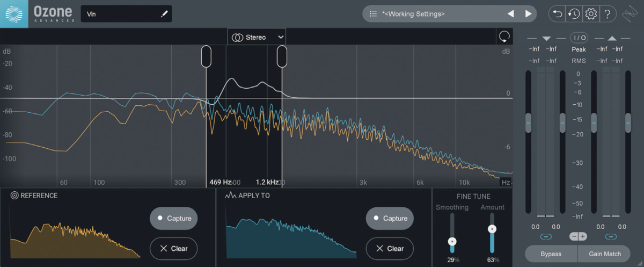Click the Amount slider knob
Image resolution: width=644 pixels, height=267 pixels.
point(492,229)
